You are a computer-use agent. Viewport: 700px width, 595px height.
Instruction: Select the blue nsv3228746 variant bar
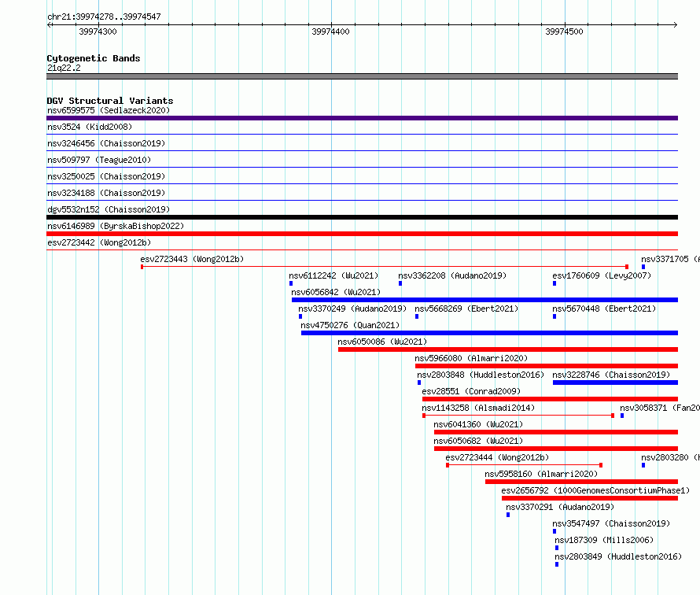[x=615, y=382]
